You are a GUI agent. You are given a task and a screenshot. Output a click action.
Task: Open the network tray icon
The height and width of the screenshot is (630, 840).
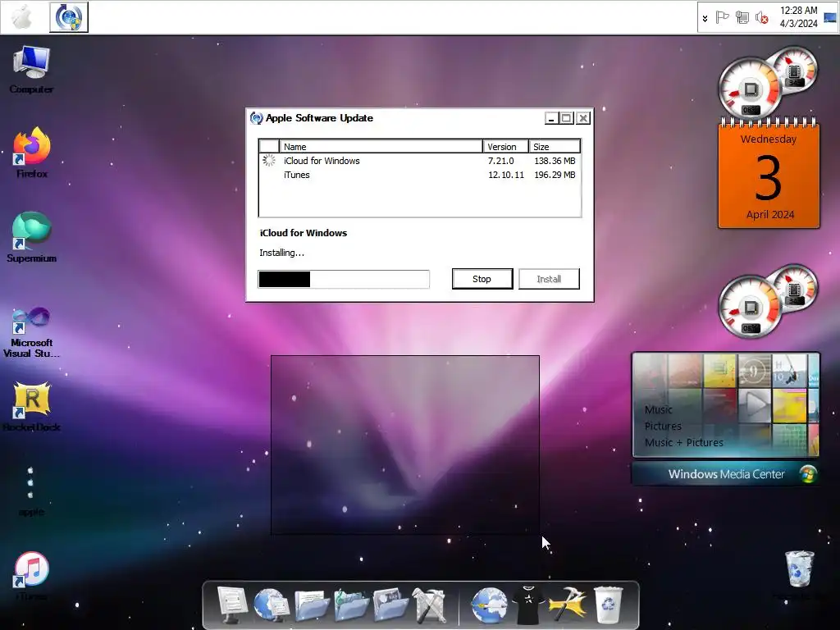[x=742, y=18]
